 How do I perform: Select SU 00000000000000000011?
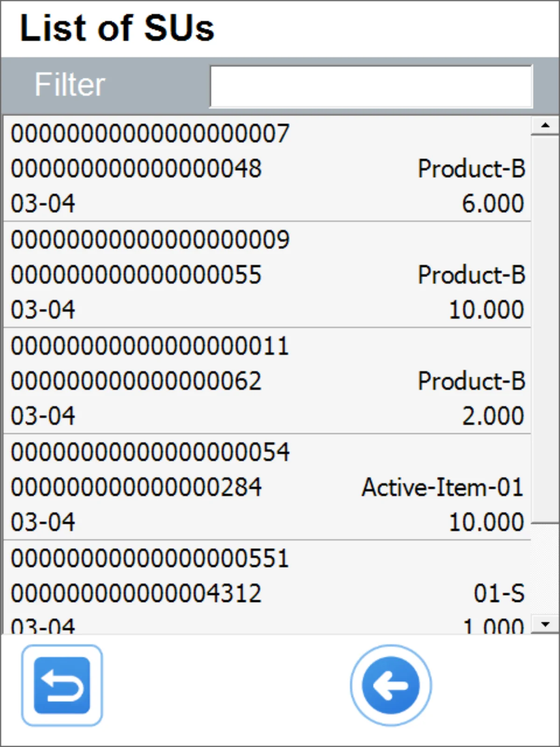click(150, 346)
